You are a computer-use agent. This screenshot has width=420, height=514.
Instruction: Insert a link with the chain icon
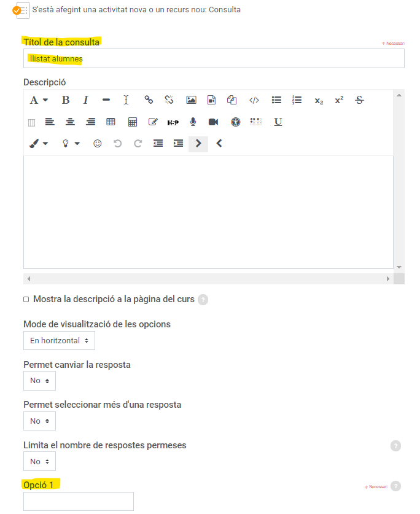click(x=149, y=100)
